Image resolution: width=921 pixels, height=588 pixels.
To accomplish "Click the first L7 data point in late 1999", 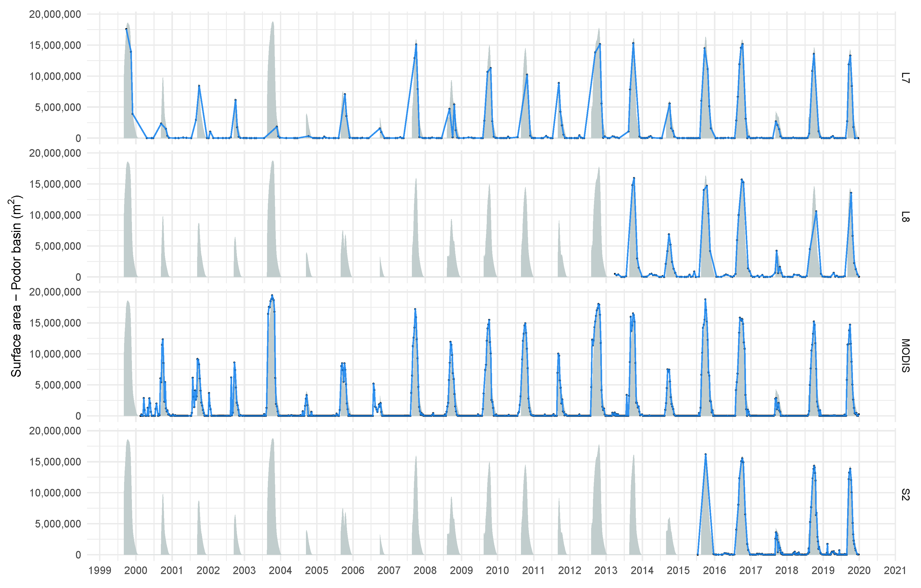I will coord(126,29).
